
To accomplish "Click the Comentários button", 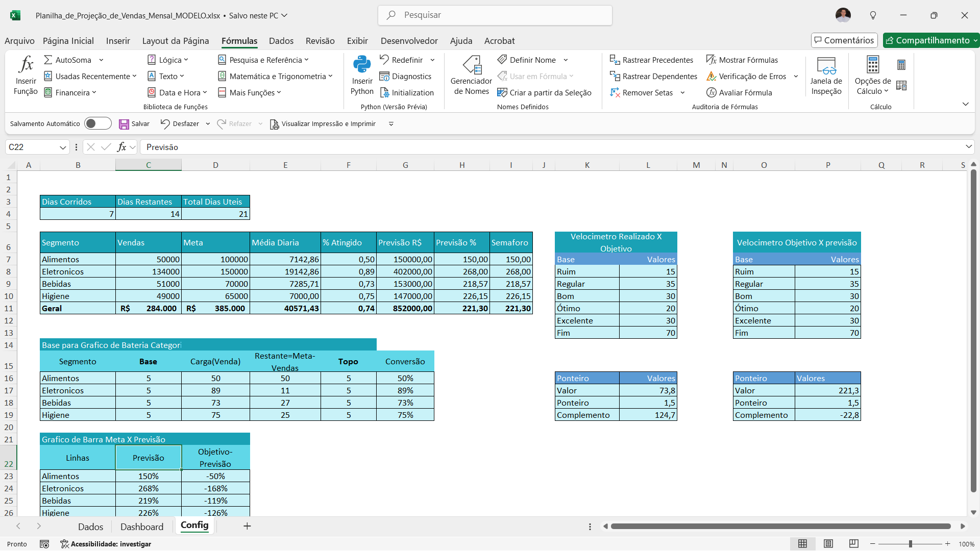I will point(844,40).
